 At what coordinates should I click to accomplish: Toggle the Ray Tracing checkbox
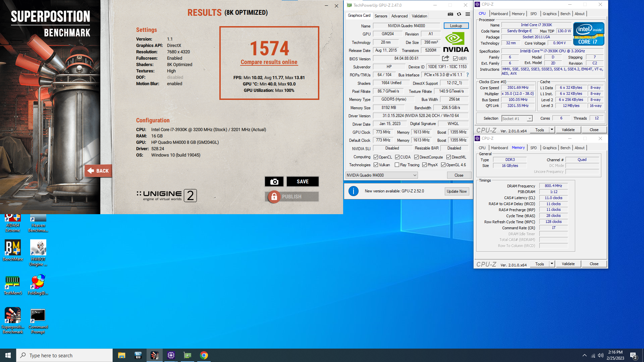tap(397, 165)
